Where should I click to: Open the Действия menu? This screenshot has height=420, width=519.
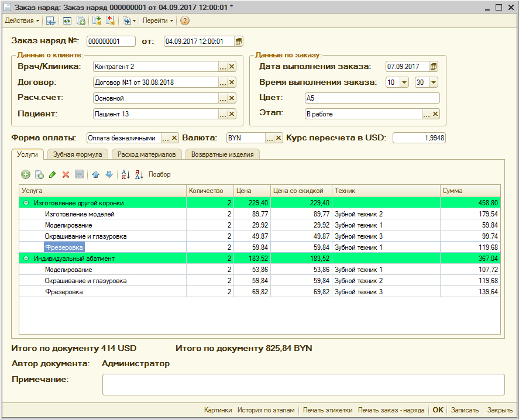[22, 20]
